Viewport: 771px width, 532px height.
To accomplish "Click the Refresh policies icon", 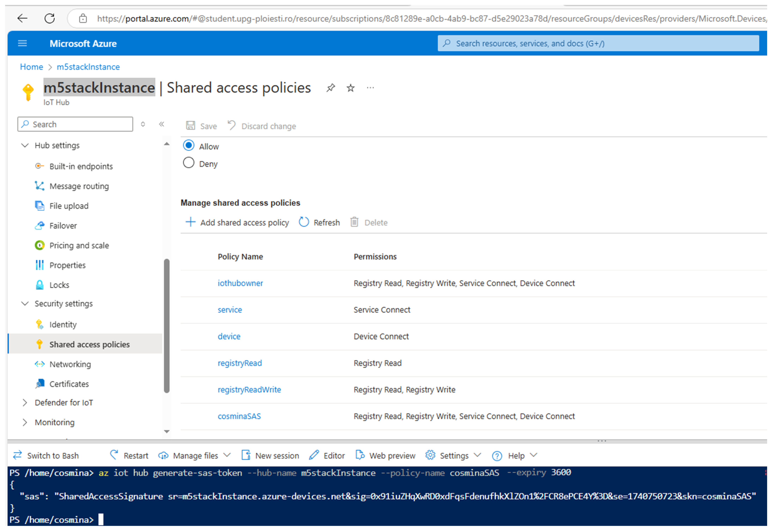I will [303, 222].
